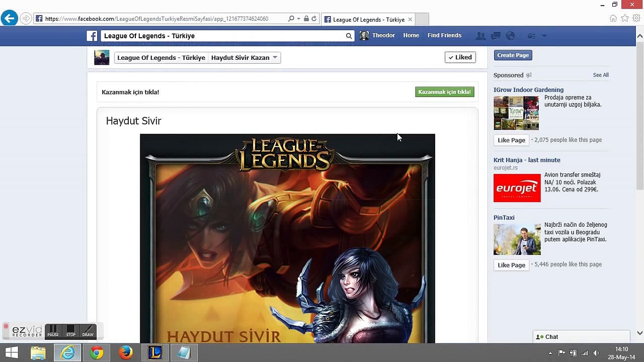
Task: Click the Facebook logo in the blue bar
Action: pyautogui.click(x=92, y=36)
